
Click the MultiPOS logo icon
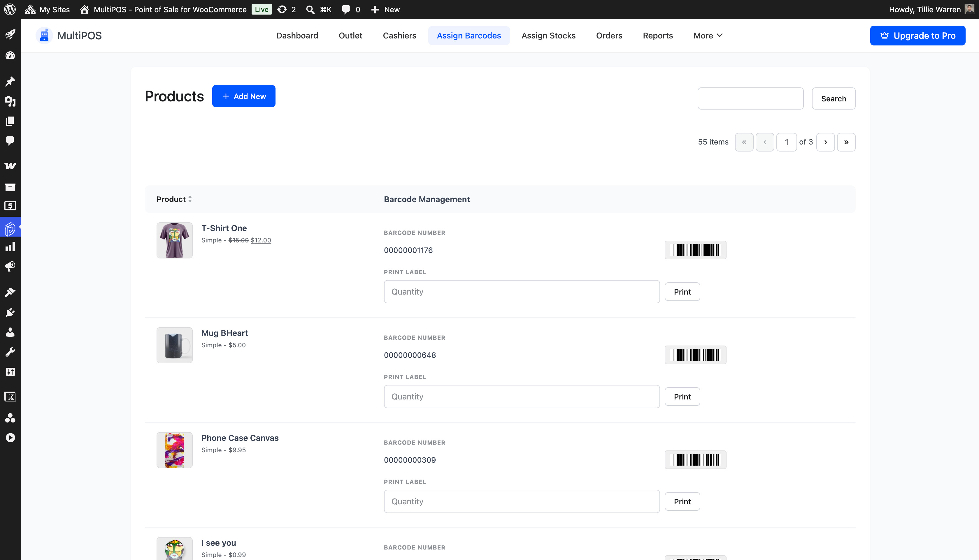point(44,35)
